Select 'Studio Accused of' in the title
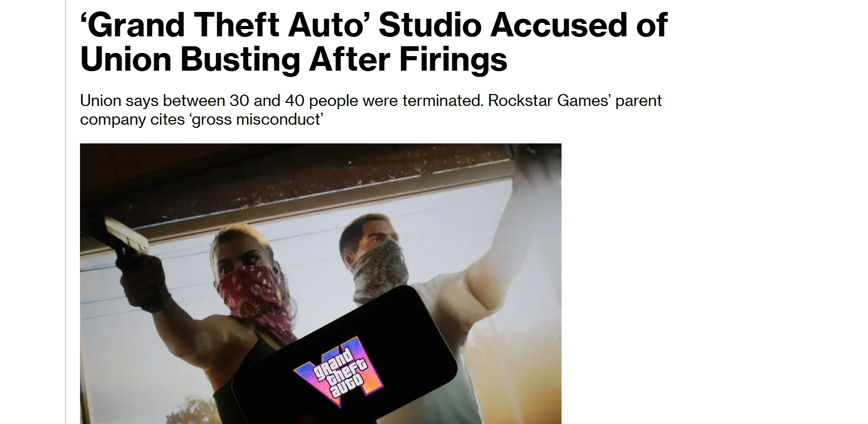 (x=523, y=24)
